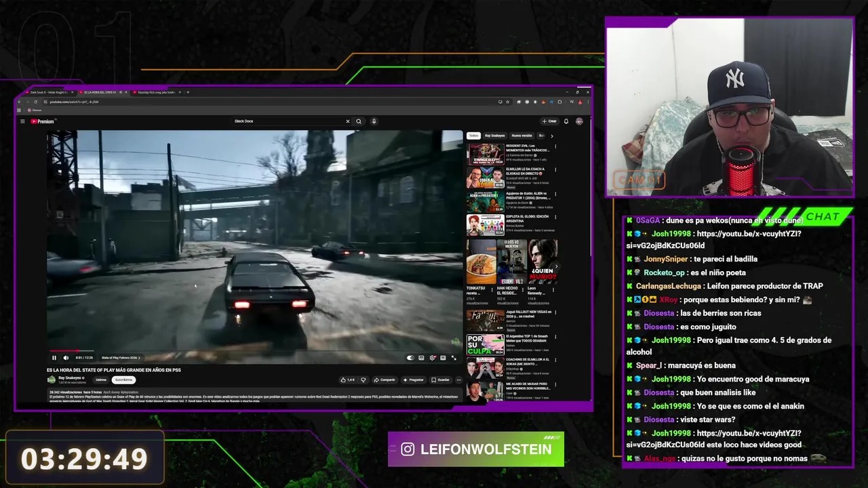Viewport: 868px width, 488px height.
Task: Open options for the FALLOUT NEW VEGAS video
Action: pos(555,313)
